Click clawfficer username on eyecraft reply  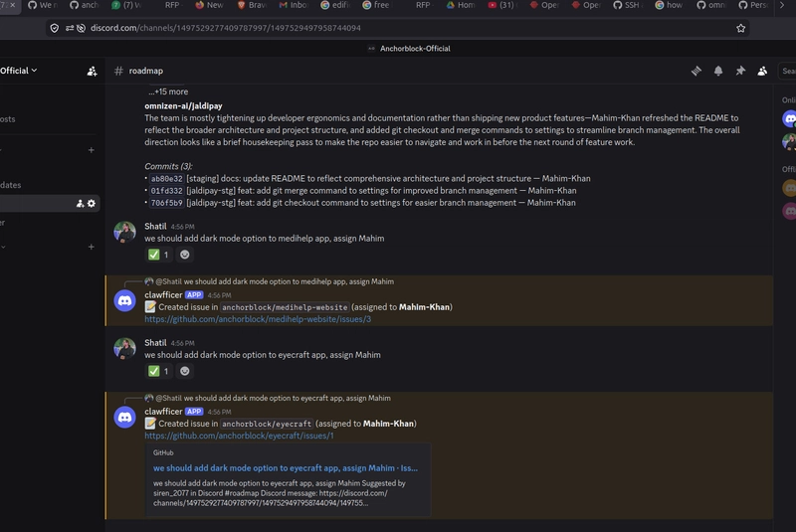[163, 412]
